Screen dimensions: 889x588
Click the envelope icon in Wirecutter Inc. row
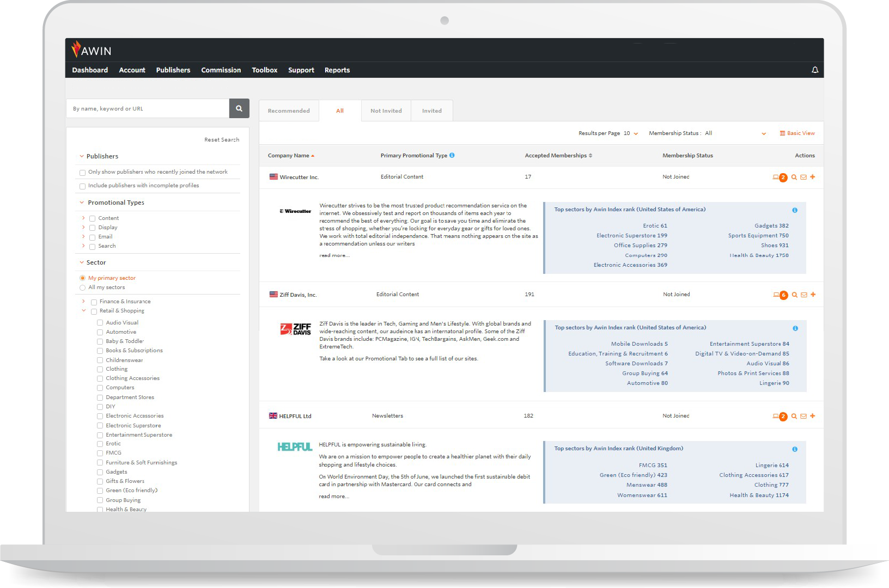(x=803, y=177)
